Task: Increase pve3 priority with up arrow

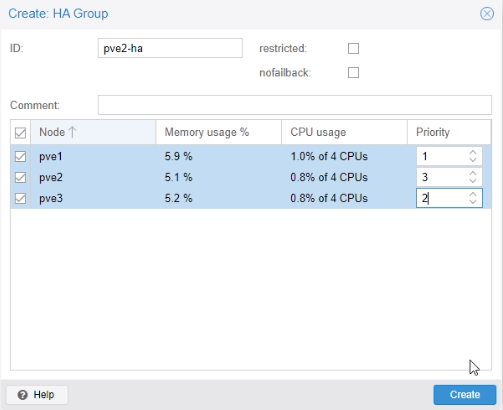Action: click(x=473, y=195)
